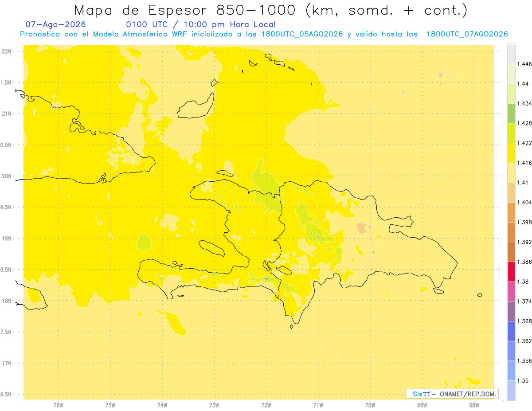Click the "1.446" legend value
Viewport: 532px width, 411px height.
(x=524, y=64)
